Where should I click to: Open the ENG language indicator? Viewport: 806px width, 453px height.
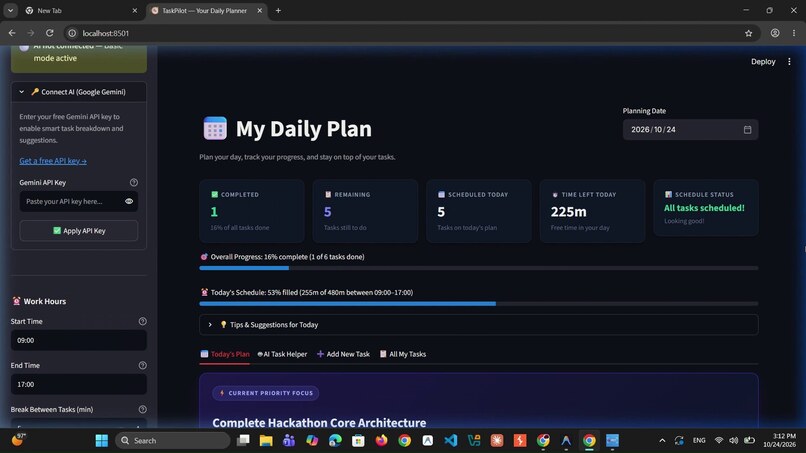(699, 441)
